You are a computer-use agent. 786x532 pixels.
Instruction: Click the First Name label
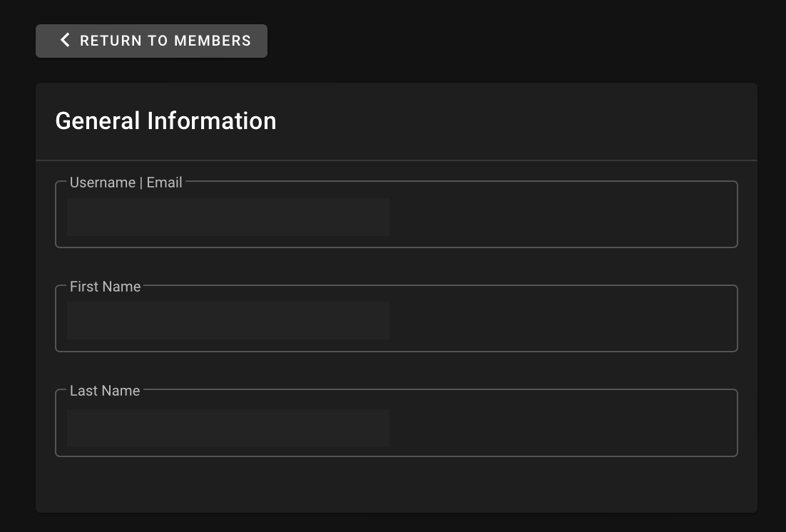(x=106, y=286)
